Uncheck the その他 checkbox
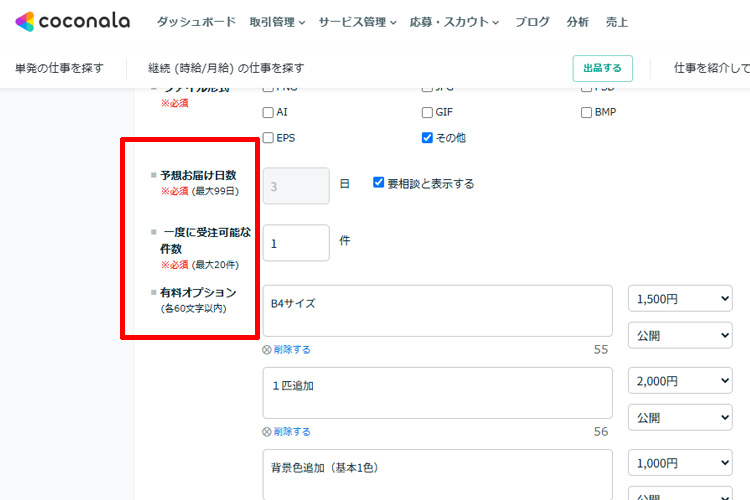Viewport: 750px width, 500px height. (x=428, y=138)
